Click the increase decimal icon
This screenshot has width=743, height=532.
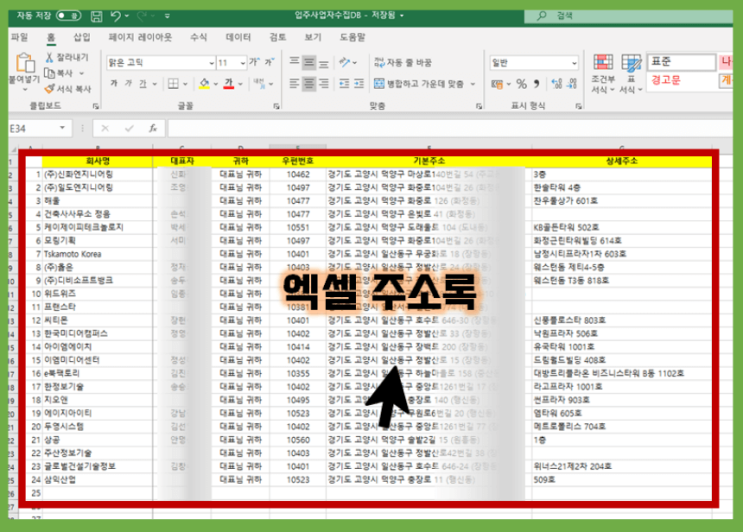(557, 84)
